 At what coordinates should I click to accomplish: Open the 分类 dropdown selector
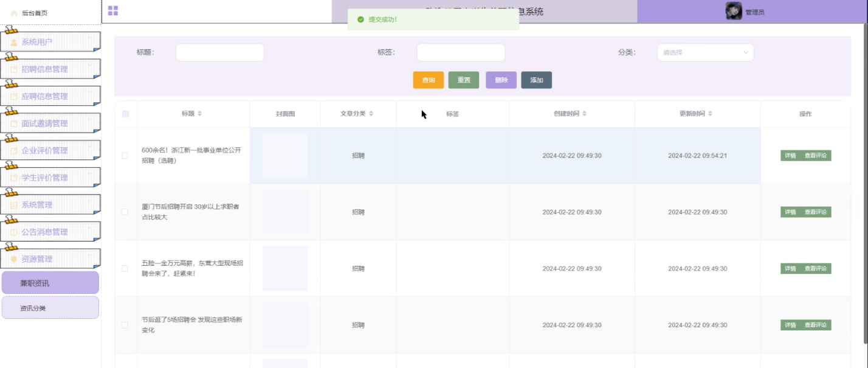point(705,52)
